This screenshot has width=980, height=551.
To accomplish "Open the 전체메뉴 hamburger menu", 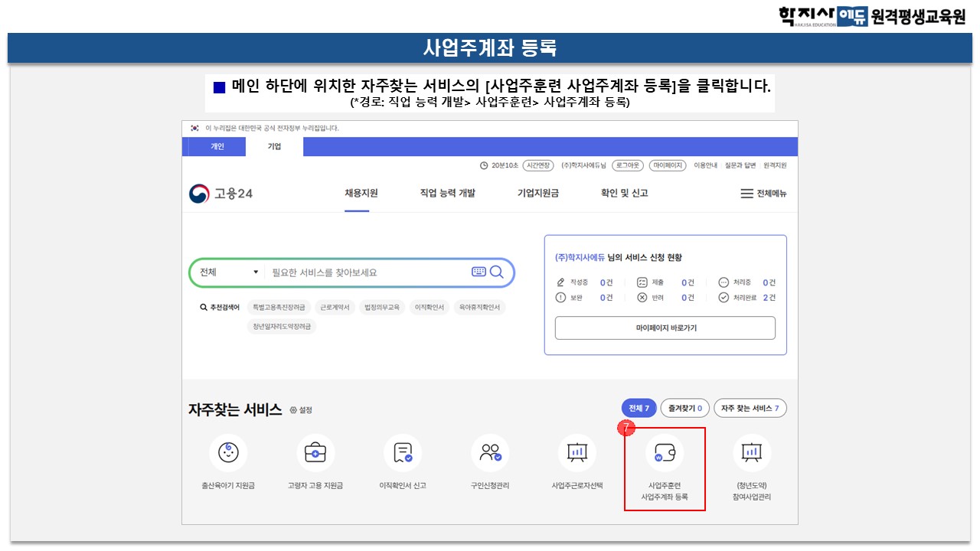I will 763,194.
